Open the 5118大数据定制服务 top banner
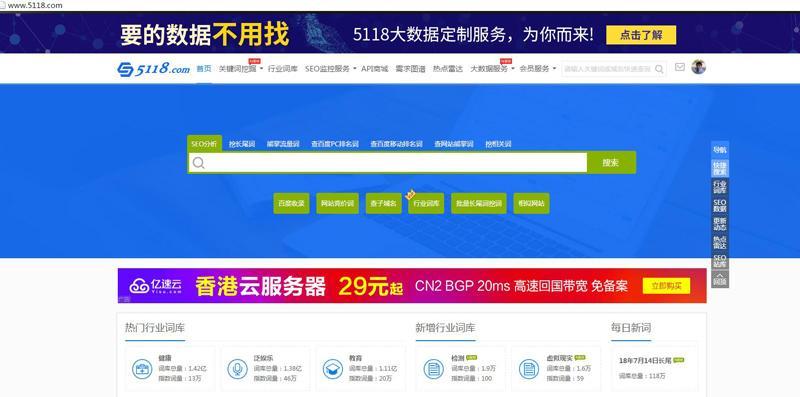Image resolution: width=800 pixels, height=397 pixels. click(400, 34)
